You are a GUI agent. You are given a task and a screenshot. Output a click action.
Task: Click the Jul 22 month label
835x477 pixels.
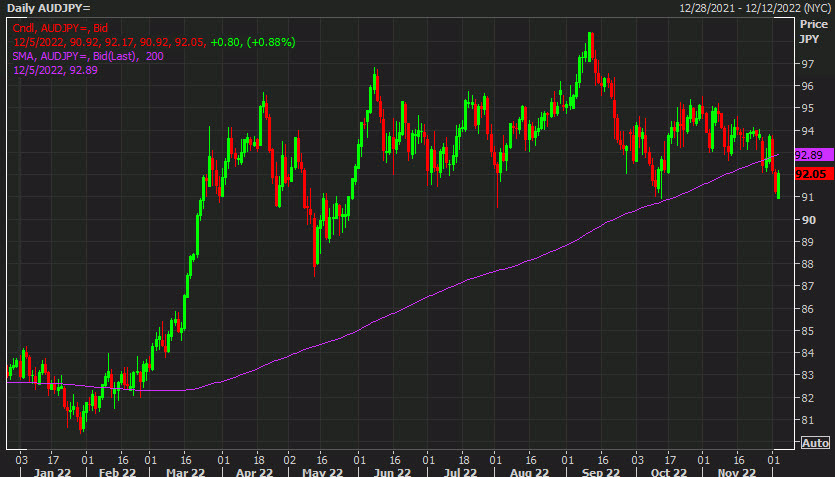460,472
